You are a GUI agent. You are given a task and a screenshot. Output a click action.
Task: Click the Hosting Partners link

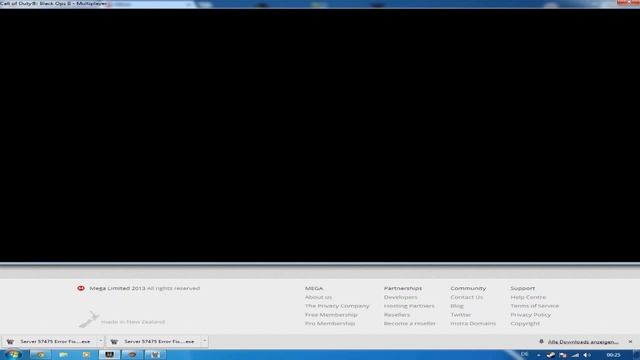409,306
